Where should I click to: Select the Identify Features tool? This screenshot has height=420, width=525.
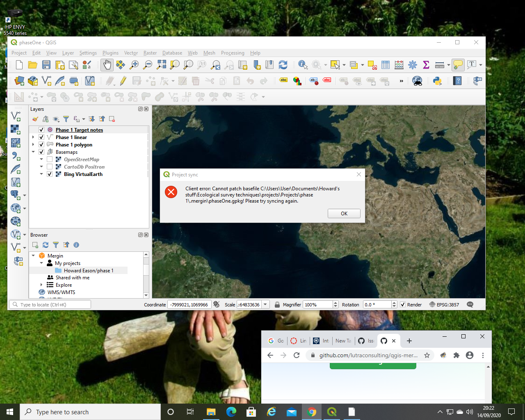pos(303,64)
